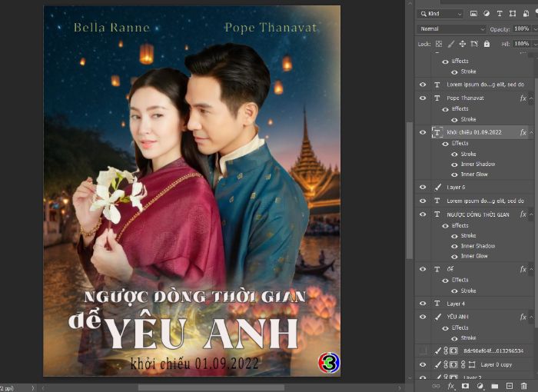Screen dimensions: 538x392
Task: Collapse effects of khởi chiếu 01.09.2022 layer
Action: pos(531,132)
